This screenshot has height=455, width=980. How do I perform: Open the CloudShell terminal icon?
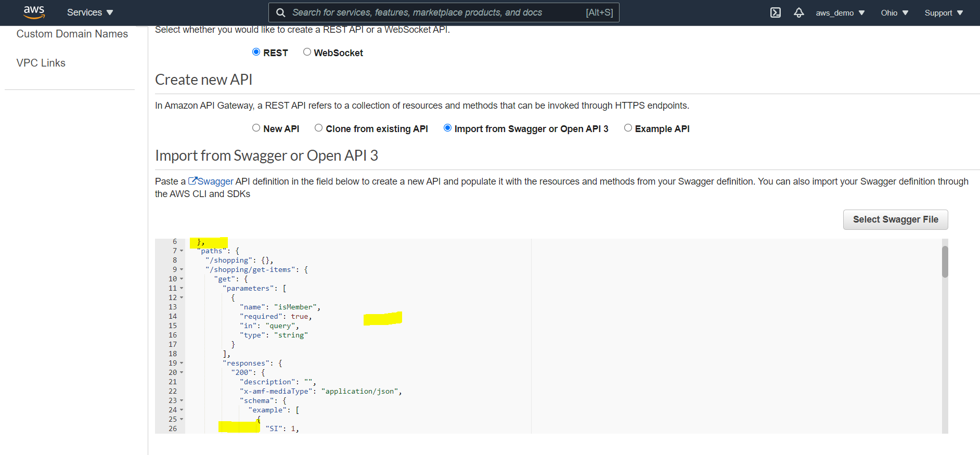776,12
